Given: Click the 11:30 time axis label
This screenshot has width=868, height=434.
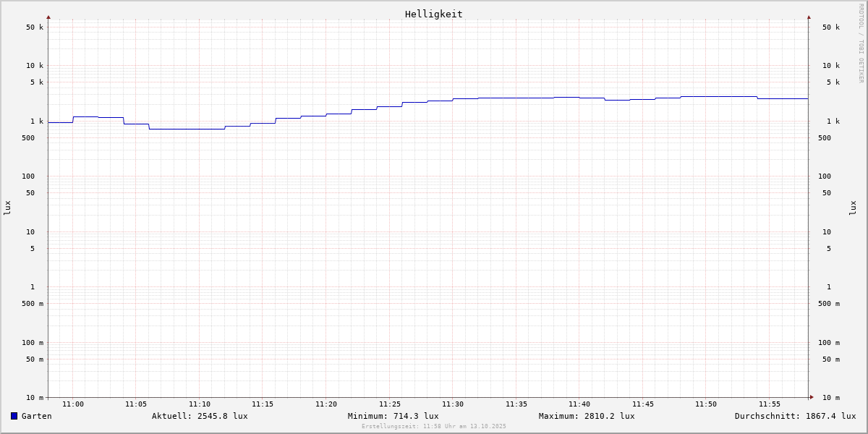Looking at the screenshot, I should 453,404.
